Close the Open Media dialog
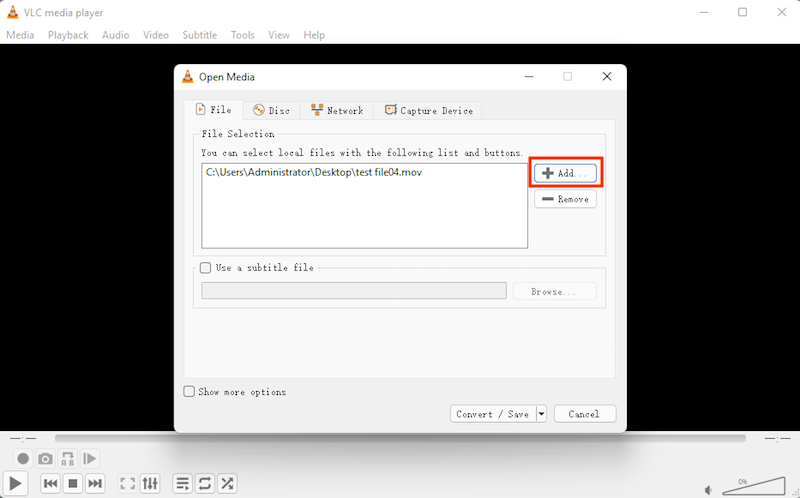The width and height of the screenshot is (800, 498). click(x=607, y=77)
